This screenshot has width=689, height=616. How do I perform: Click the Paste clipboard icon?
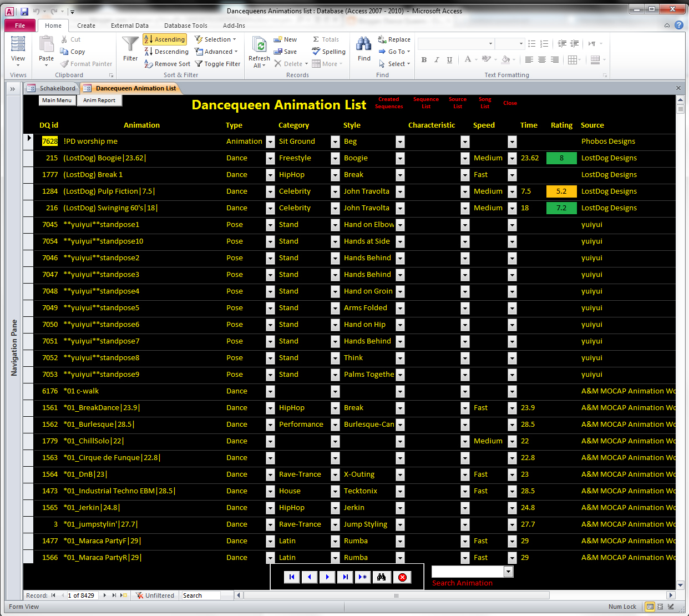point(46,44)
